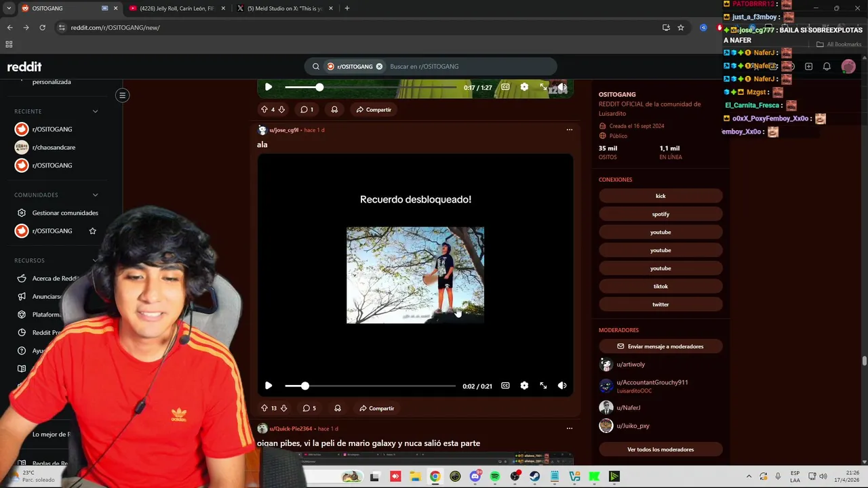Open u/jose_cg9l user profile
The height and width of the screenshot is (488, 868).
(283, 130)
